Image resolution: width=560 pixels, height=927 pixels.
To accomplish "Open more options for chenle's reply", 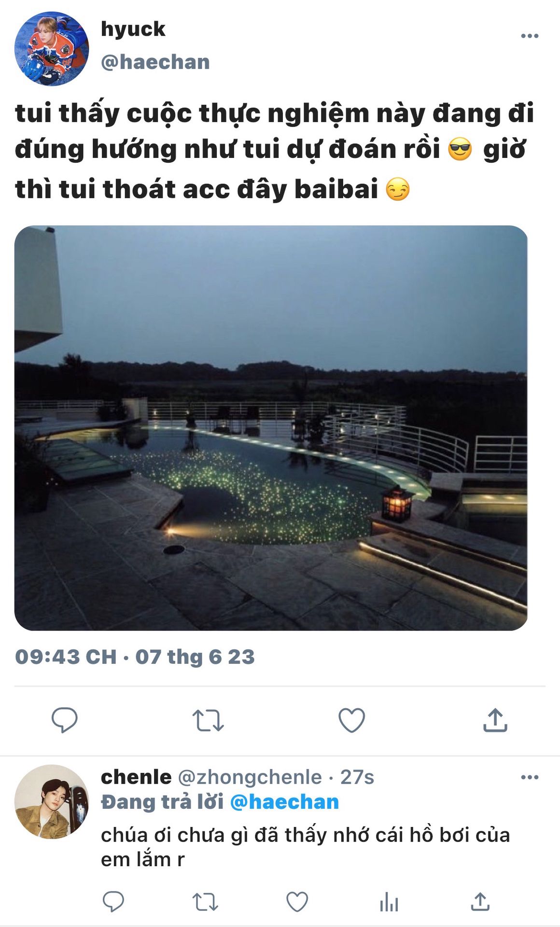I will click(x=530, y=777).
